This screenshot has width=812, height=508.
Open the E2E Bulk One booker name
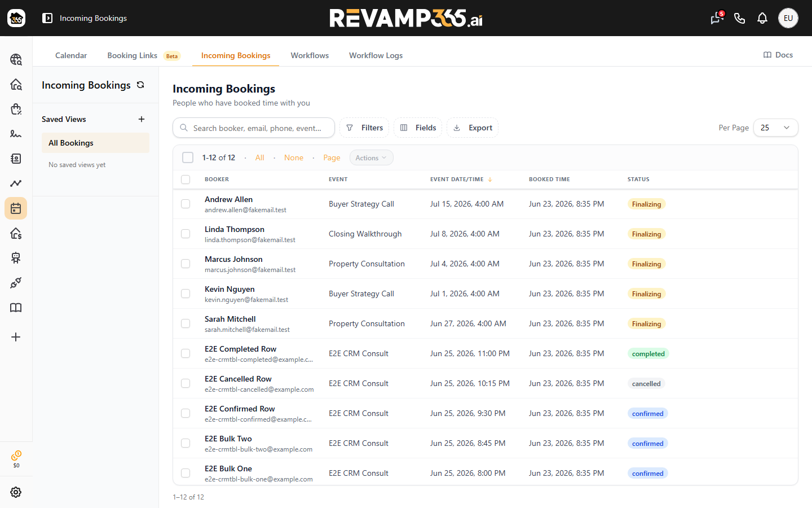228,468
